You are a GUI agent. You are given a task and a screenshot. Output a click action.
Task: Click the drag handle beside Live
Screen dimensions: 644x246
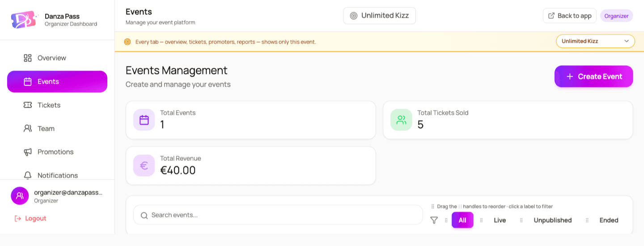point(482,220)
